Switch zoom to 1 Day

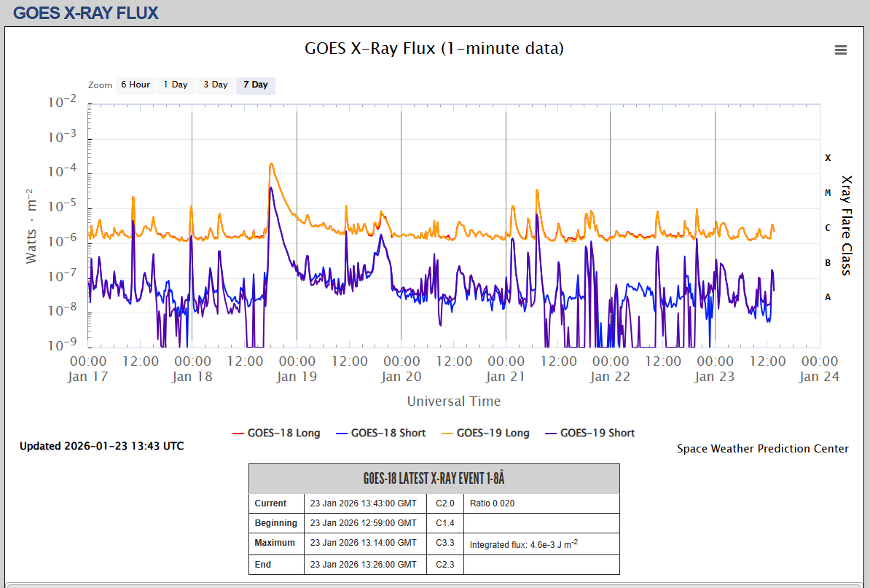pos(175,85)
